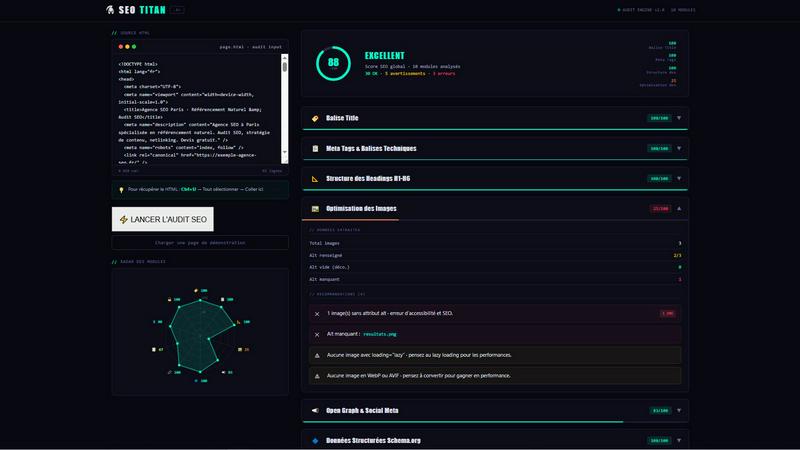
Task: Collapse the Optimisation des Images section
Action: point(679,209)
